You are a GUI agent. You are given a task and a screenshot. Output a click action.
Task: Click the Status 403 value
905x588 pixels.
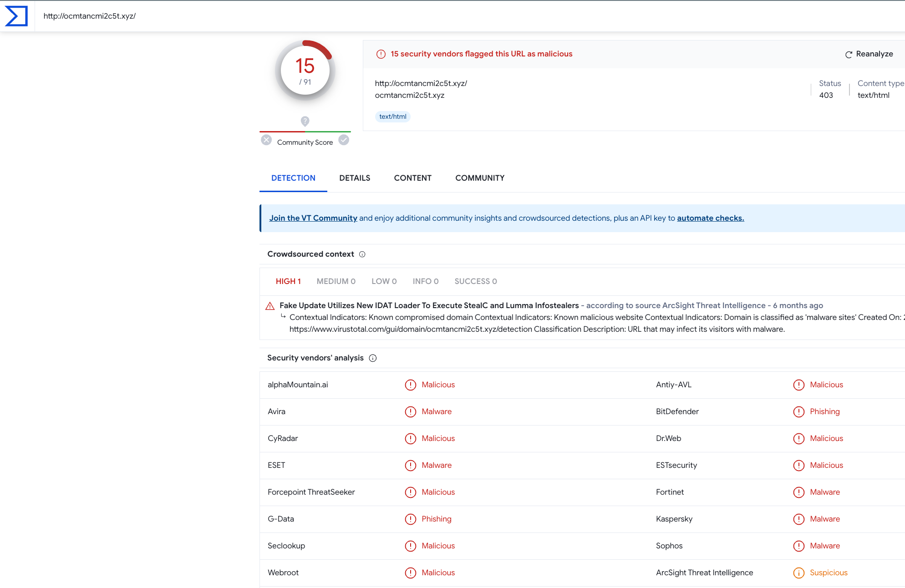pyautogui.click(x=826, y=95)
